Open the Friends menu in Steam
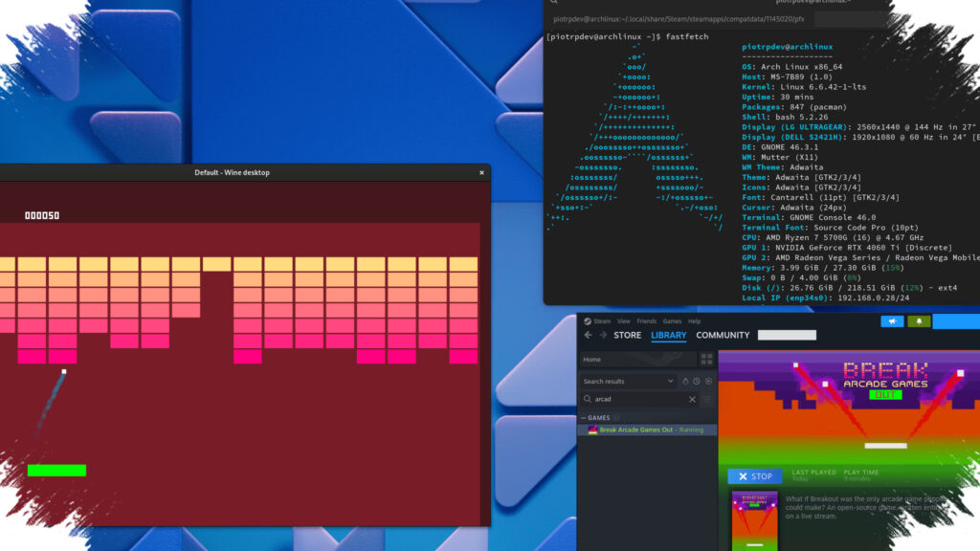This screenshot has height=551, width=980. pos(646,321)
